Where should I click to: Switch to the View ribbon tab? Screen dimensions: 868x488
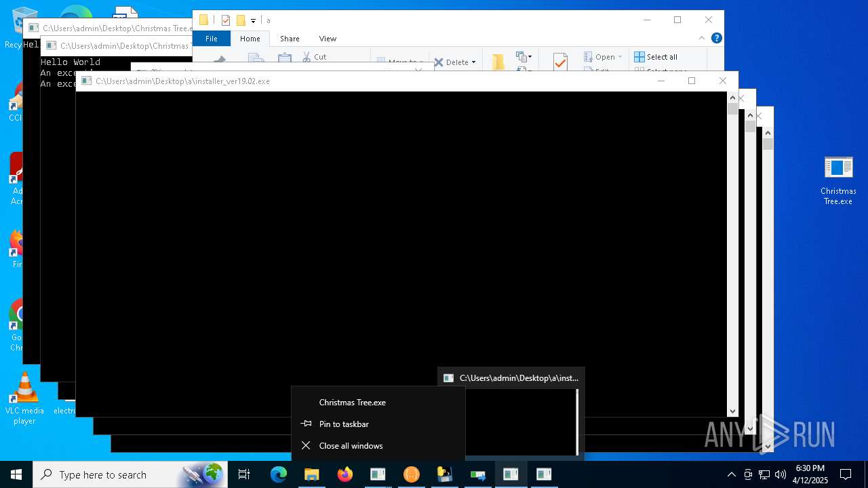(x=328, y=39)
